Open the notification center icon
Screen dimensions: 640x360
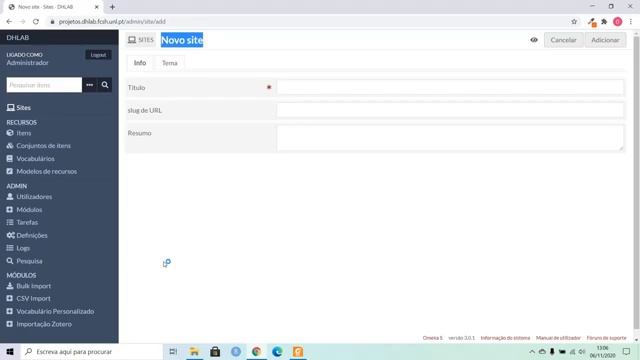click(627, 351)
